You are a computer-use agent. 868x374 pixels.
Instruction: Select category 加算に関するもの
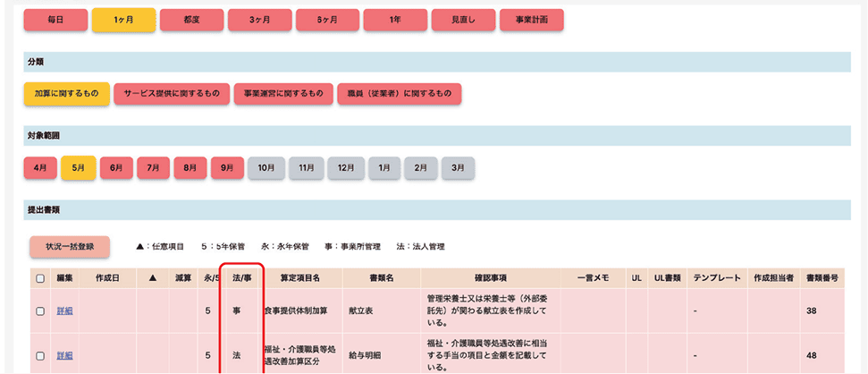point(66,94)
